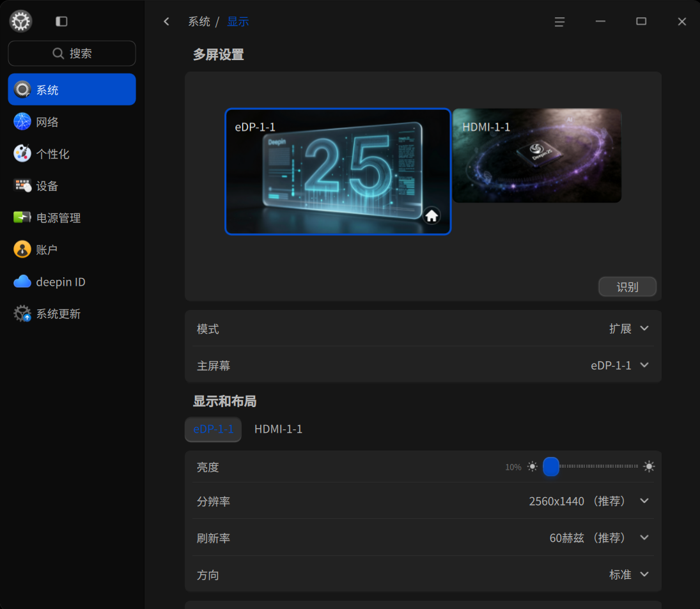Expand the 刷新率 refresh rate options
The image size is (700, 609).
coord(644,537)
